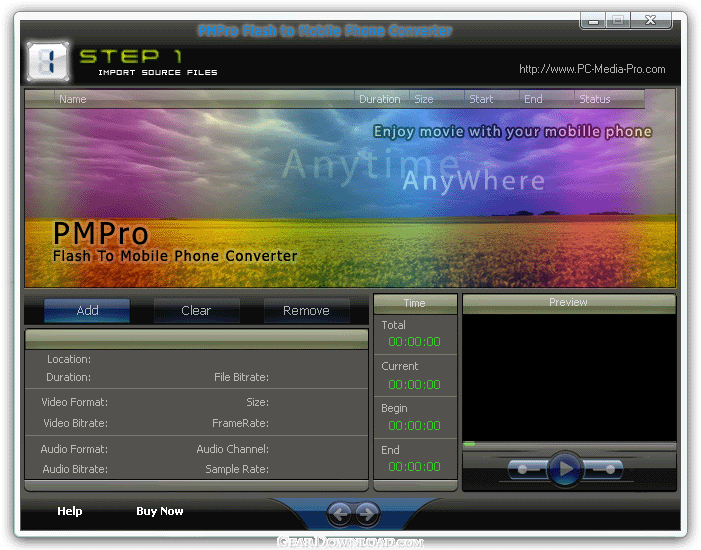Click the Time panel header
701x550 pixels.
point(415,303)
